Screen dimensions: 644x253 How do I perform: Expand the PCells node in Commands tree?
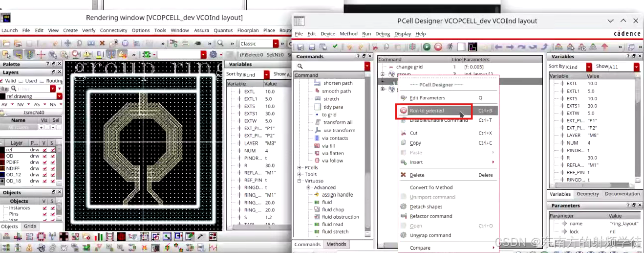click(300, 168)
